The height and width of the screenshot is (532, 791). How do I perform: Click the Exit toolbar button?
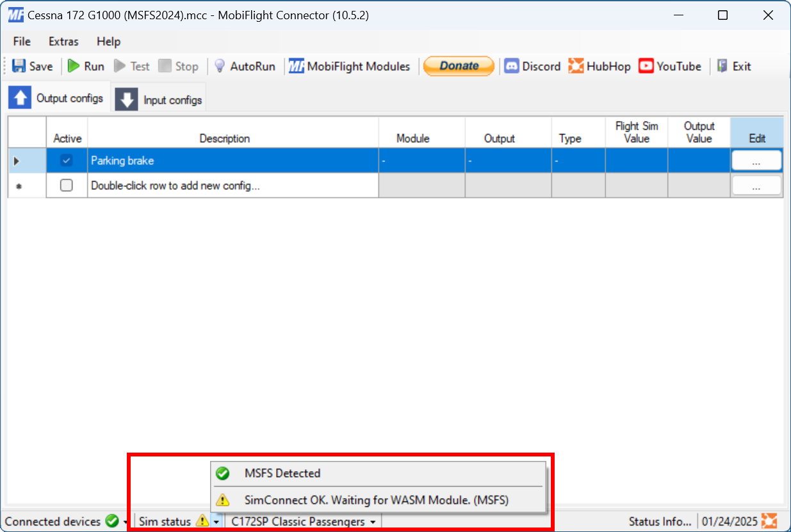point(734,66)
